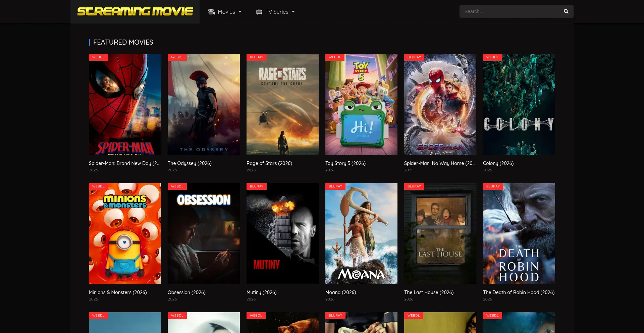Expand the TV Series dropdown arrow
This screenshot has height=333, width=644.
[x=293, y=12]
